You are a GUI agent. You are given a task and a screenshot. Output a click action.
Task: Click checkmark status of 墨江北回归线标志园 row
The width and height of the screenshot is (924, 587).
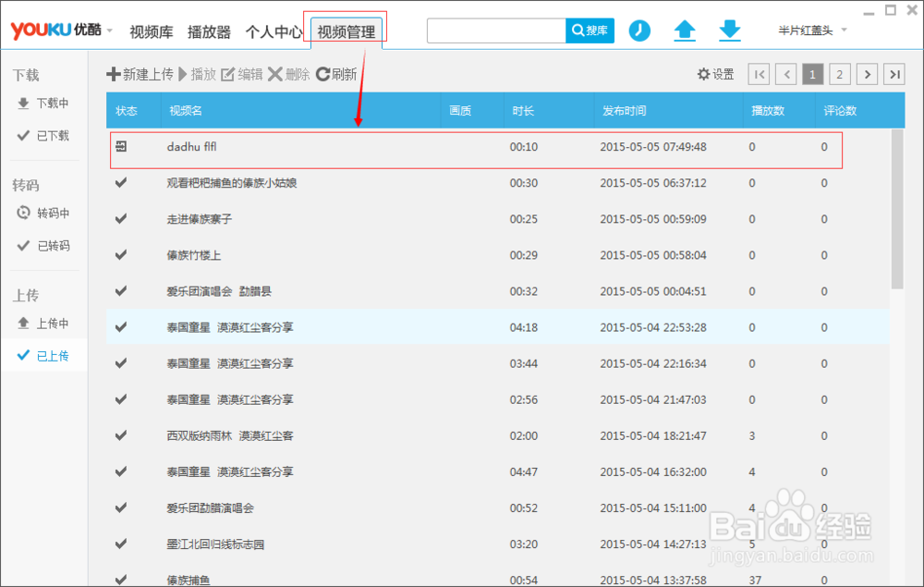(121, 544)
